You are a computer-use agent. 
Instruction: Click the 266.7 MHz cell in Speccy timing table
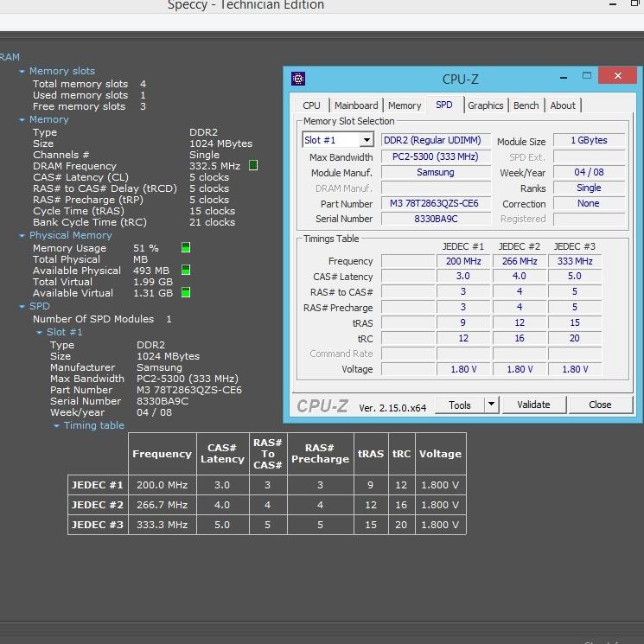pos(163,505)
